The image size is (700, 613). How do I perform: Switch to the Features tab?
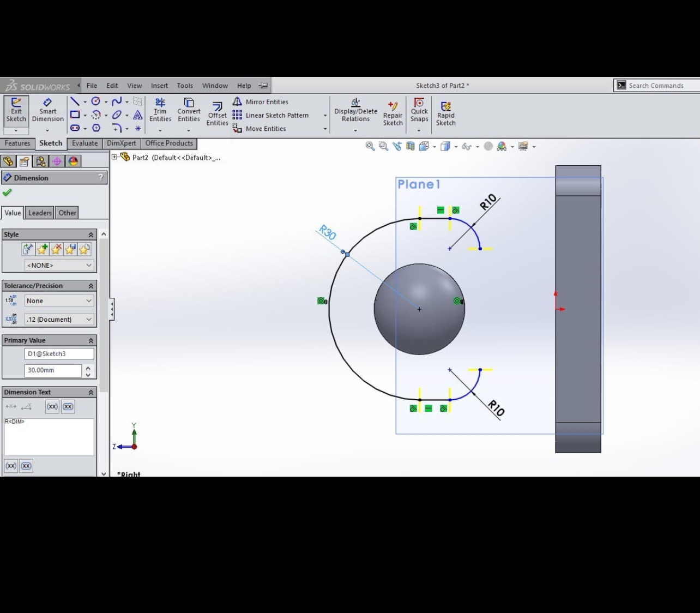click(17, 143)
